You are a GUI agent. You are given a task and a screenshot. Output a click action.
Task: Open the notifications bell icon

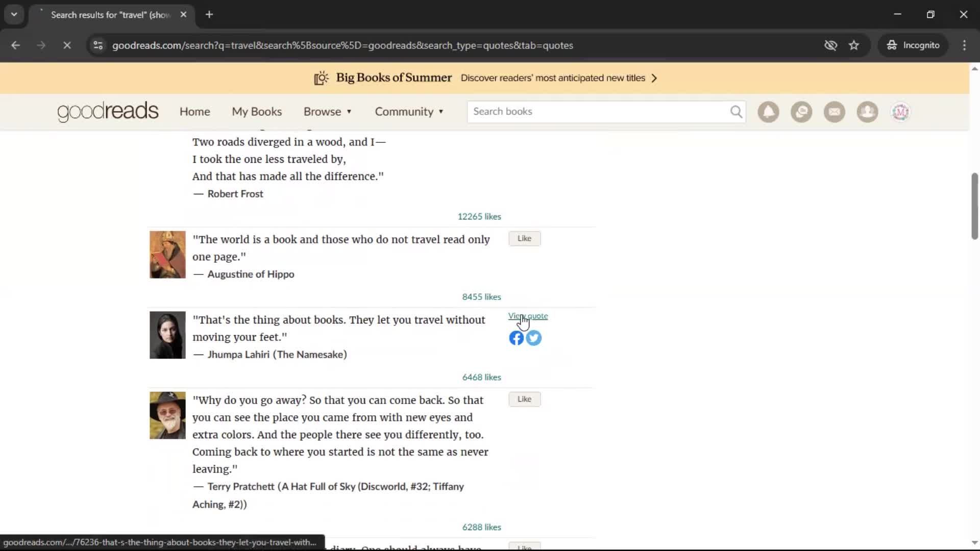(768, 112)
